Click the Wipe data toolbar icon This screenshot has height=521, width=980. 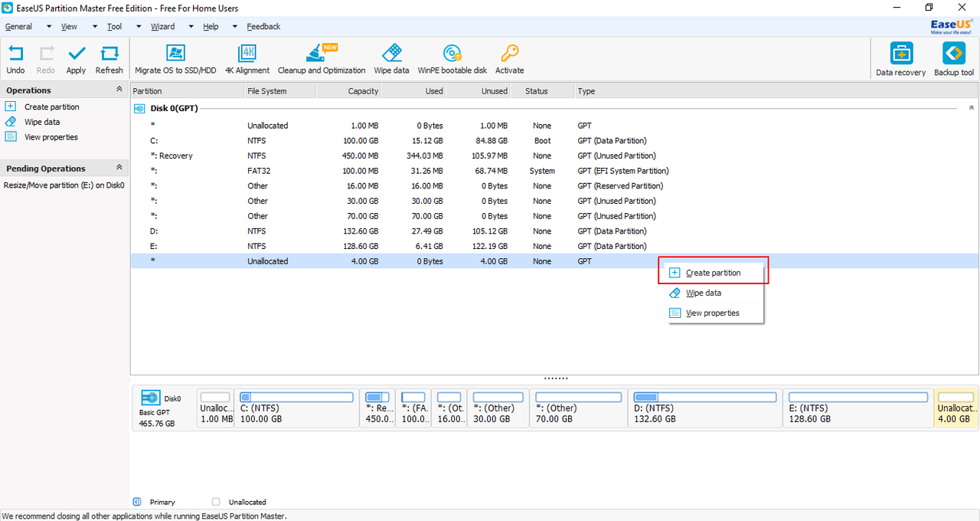pyautogui.click(x=391, y=54)
